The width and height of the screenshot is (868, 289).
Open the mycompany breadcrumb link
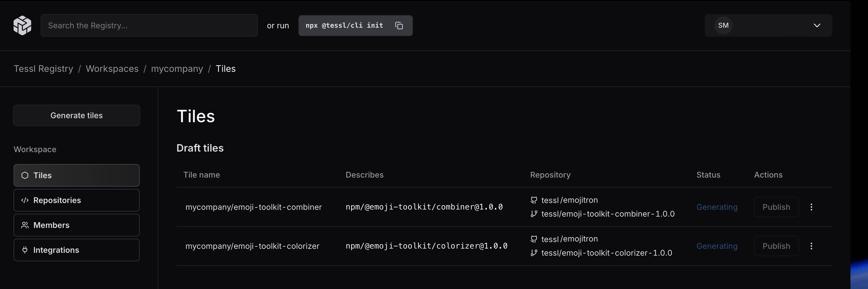177,69
